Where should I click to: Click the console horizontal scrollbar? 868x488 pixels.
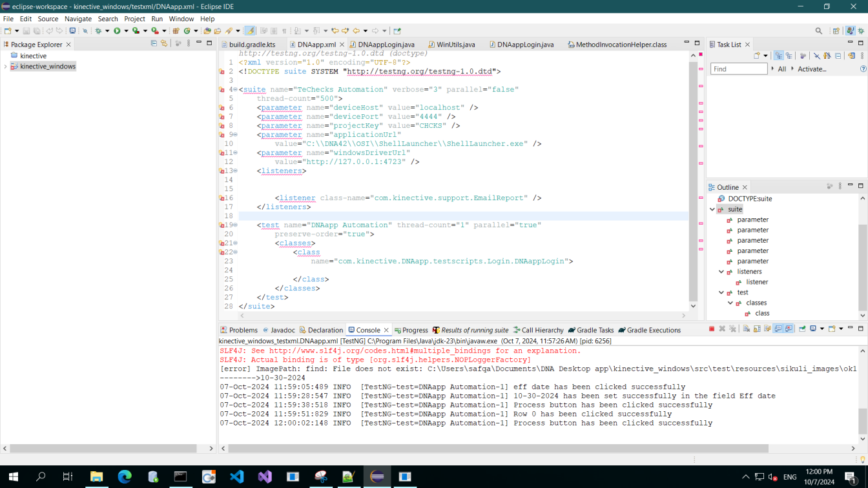tap(497, 448)
